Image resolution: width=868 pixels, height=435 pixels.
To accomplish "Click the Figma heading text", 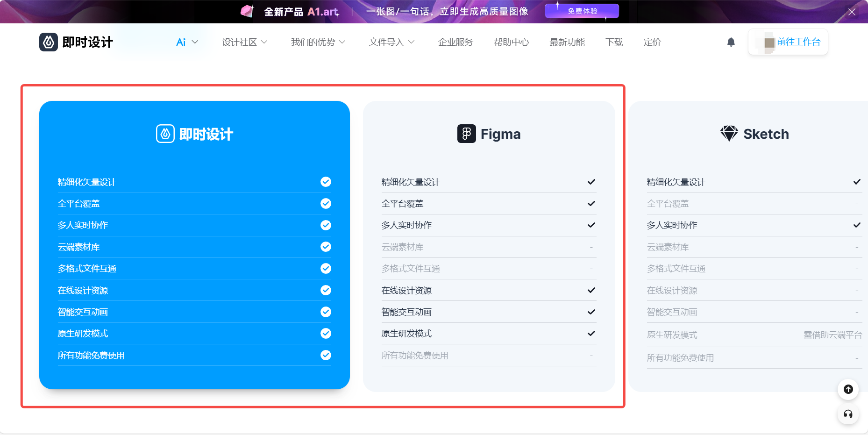I will tap(500, 134).
